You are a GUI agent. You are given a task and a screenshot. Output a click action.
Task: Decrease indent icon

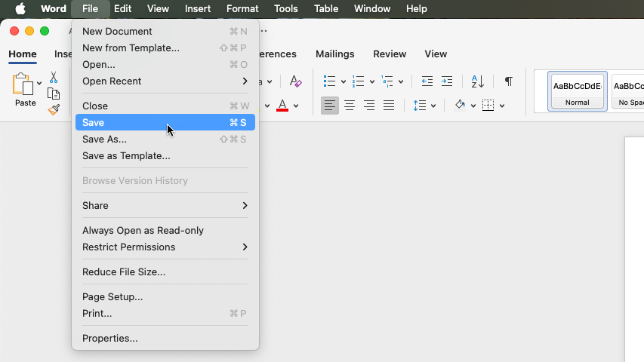pos(427,81)
